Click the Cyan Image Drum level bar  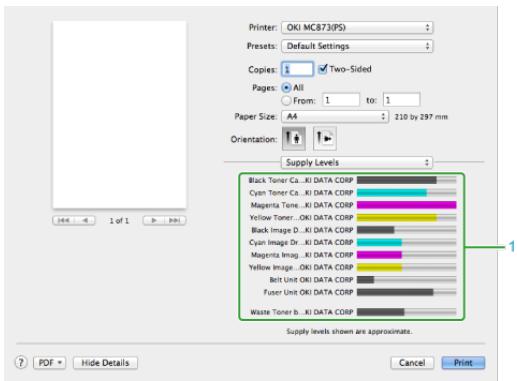coord(406,242)
